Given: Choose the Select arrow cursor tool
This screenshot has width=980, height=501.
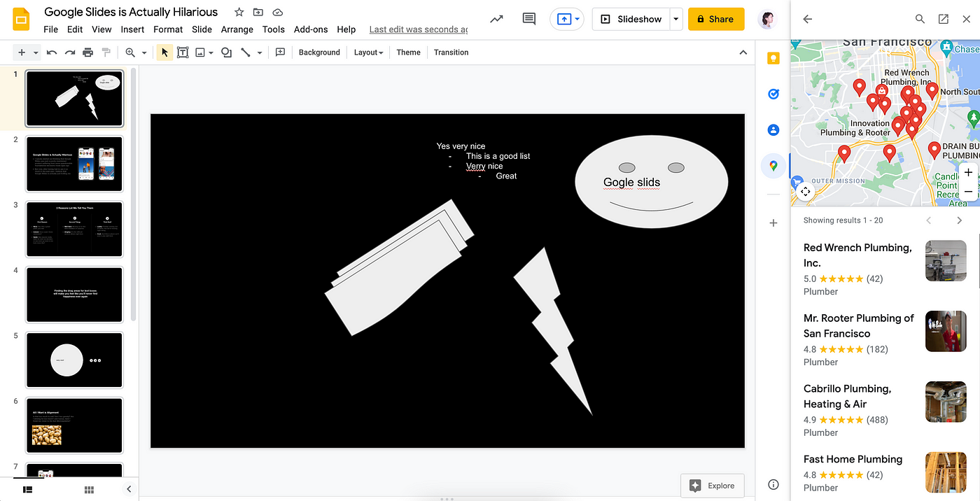Looking at the screenshot, I should pos(164,52).
